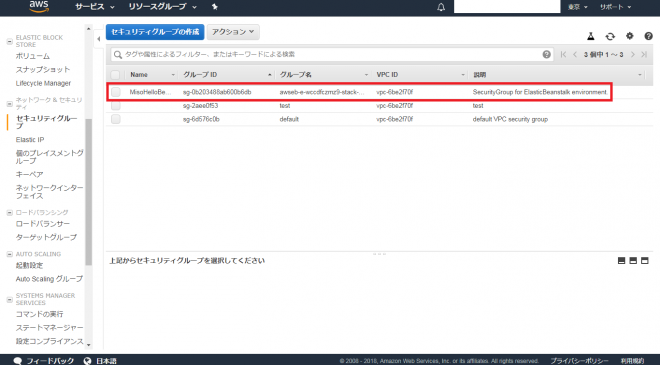Open the リソースグループ menu

[x=162, y=7]
